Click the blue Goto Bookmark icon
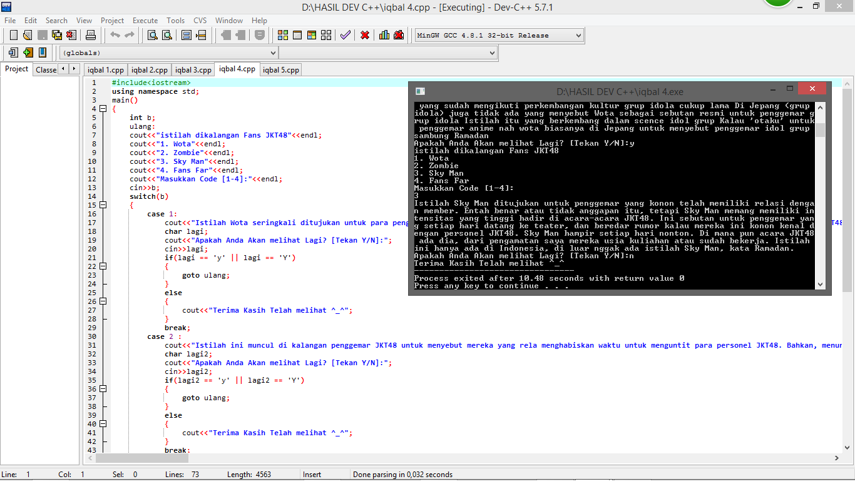 (43, 53)
